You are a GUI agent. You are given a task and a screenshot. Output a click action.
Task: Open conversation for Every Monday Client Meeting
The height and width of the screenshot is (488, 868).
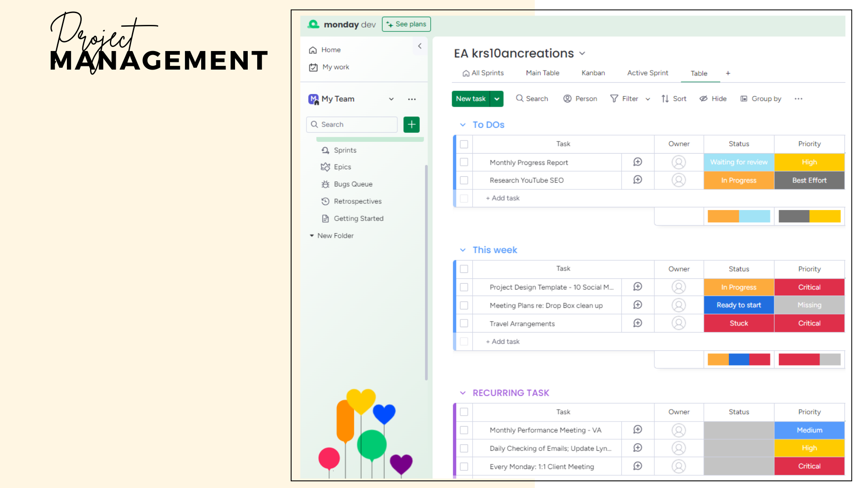637,466
